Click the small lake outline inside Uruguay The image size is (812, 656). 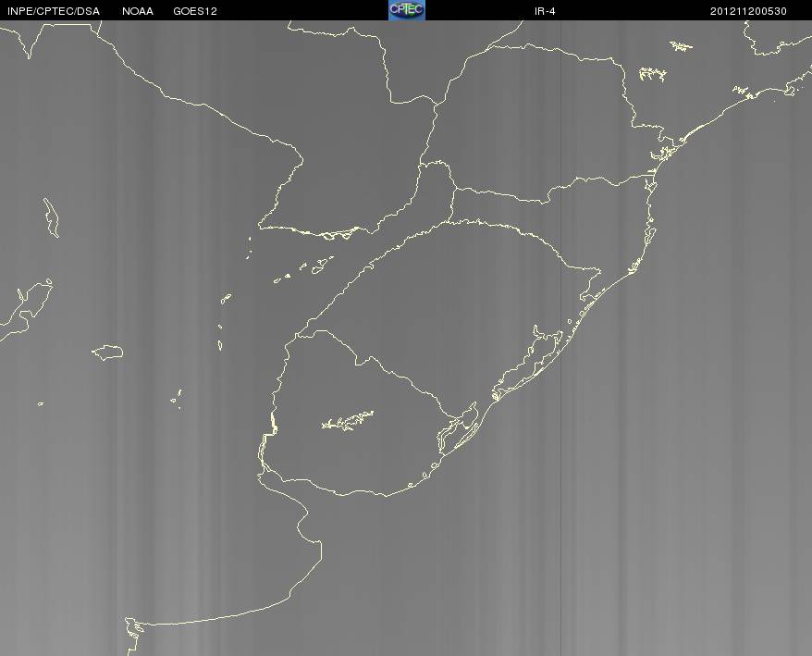coord(348,421)
